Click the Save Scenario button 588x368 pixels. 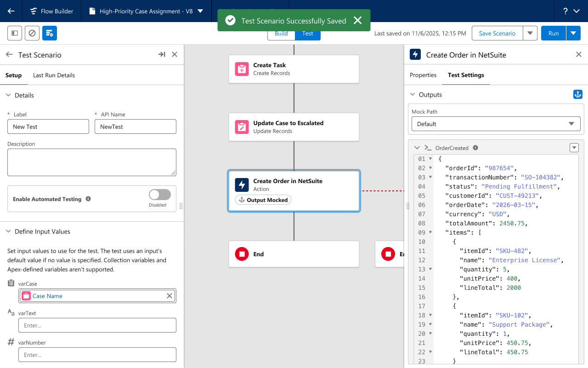[498, 33]
